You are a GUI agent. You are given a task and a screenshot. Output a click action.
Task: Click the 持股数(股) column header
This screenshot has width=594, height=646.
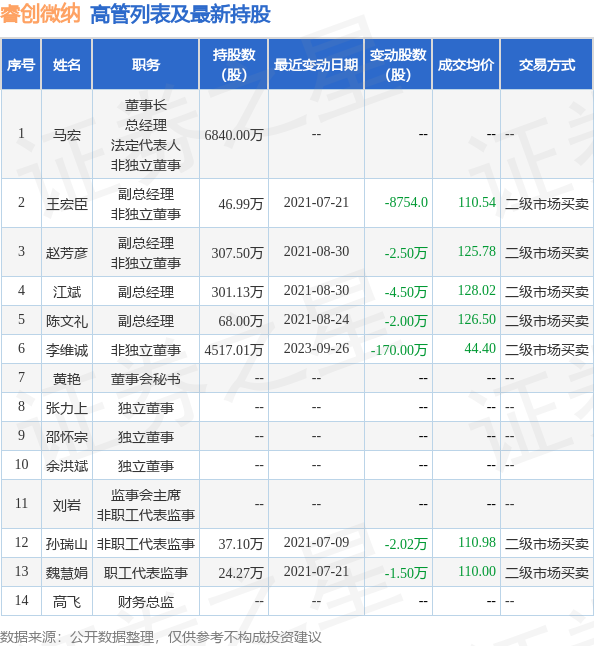234,65
